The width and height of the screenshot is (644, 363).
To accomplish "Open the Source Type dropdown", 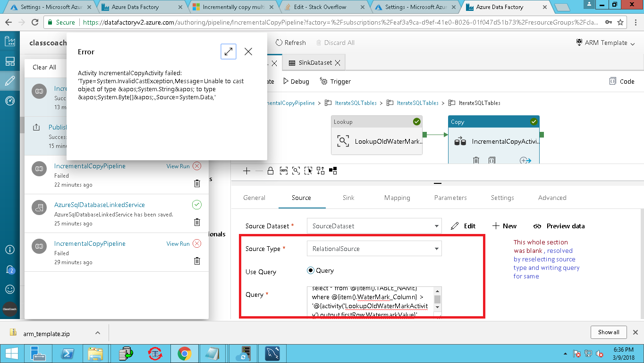I will click(374, 249).
